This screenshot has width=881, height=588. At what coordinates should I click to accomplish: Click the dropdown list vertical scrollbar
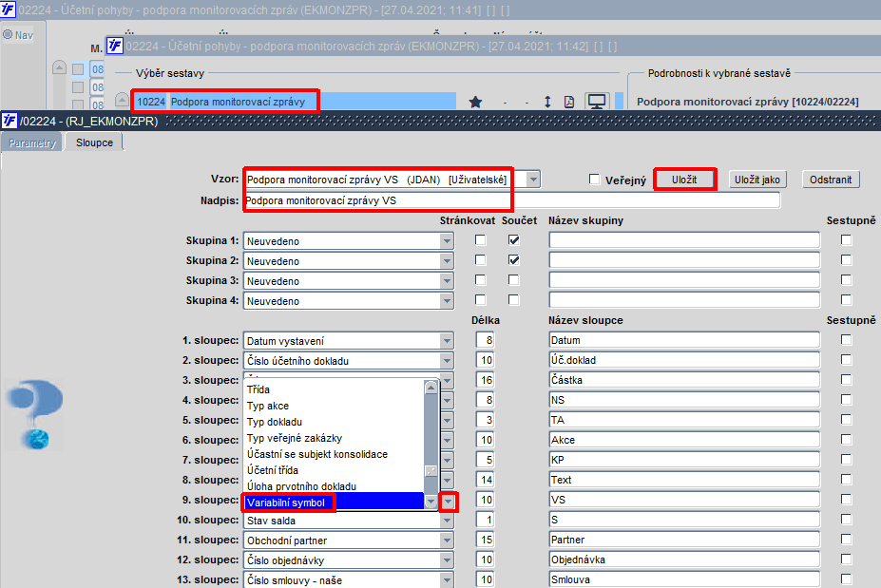pos(431,445)
